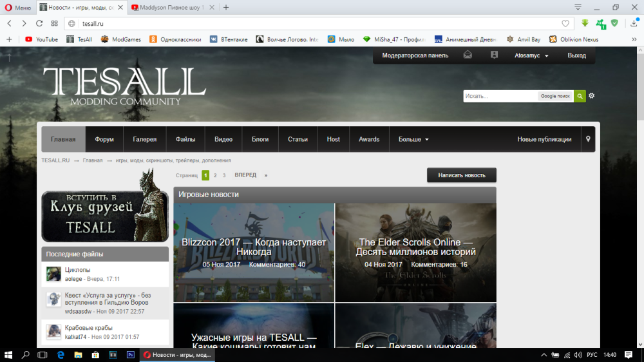
Task: Open the Action Center notifications icon
Action: (x=629, y=355)
